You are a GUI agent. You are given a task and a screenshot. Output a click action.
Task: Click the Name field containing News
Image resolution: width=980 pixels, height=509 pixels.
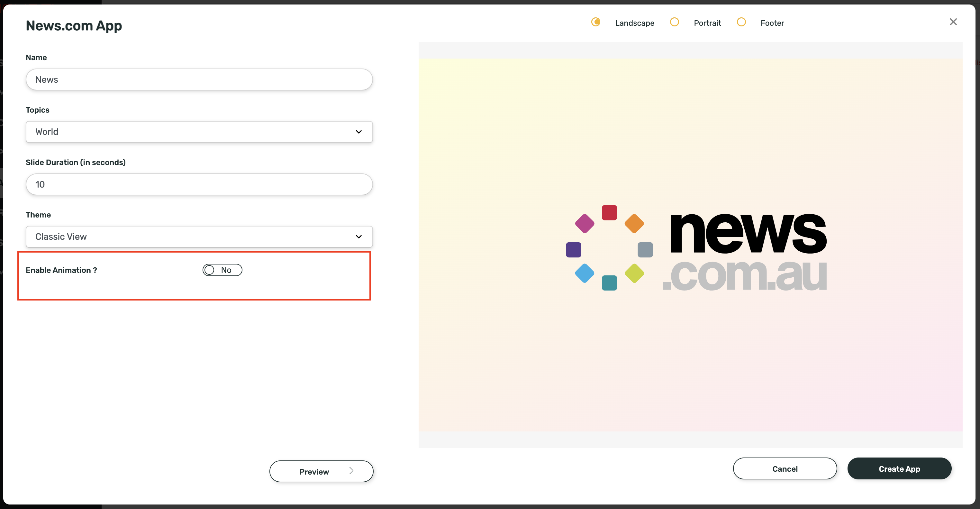pyautogui.click(x=199, y=79)
